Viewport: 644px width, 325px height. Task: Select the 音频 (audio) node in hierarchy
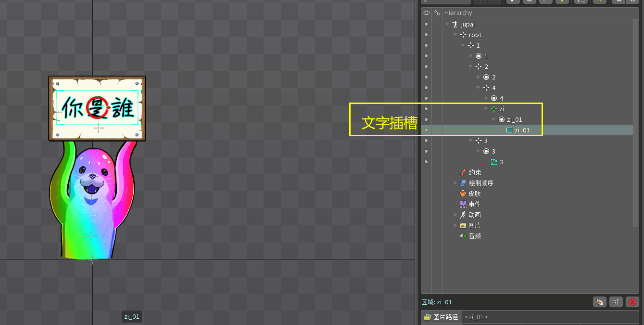[474, 236]
